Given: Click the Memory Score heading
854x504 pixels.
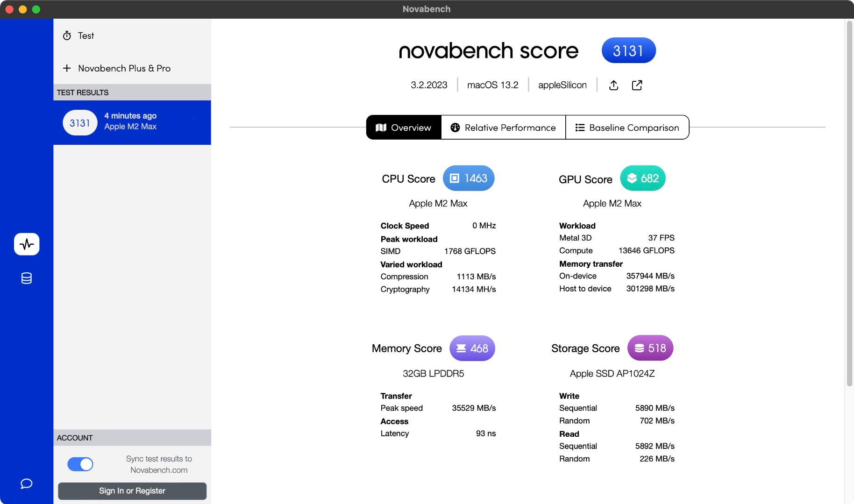Looking at the screenshot, I should click(407, 348).
